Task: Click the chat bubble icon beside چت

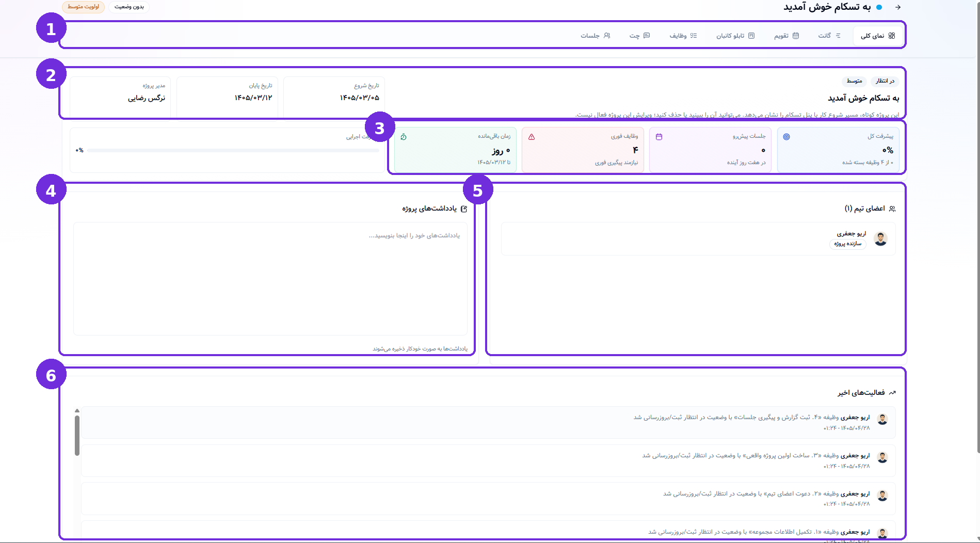Action: (647, 36)
